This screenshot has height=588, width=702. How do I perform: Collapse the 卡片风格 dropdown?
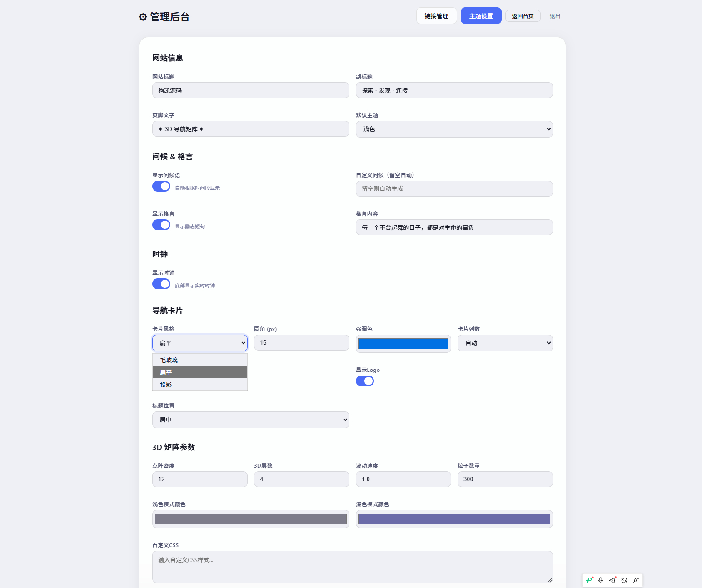pos(200,343)
